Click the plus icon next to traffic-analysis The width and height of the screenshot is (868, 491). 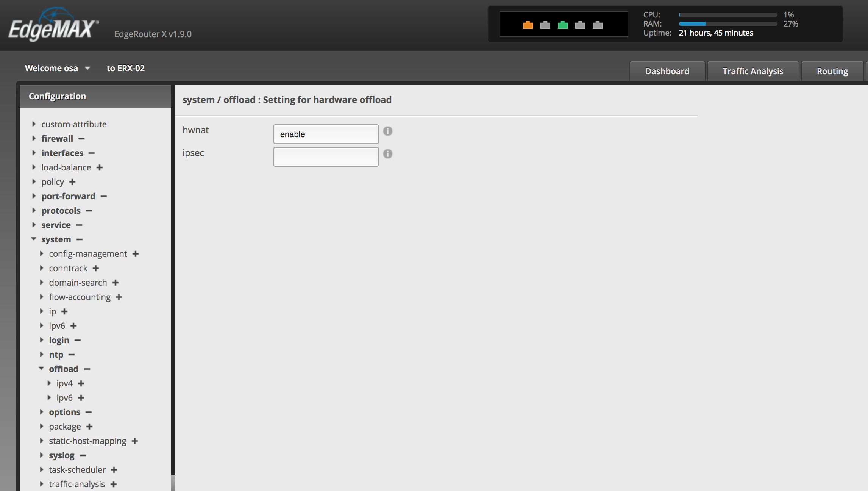[x=114, y=484]
